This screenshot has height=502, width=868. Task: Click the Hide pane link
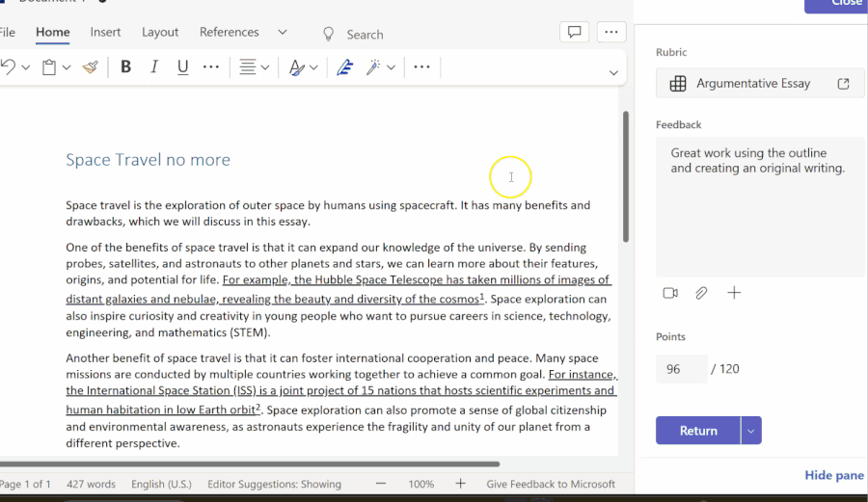pyautogui.click(x=834, y=475)
